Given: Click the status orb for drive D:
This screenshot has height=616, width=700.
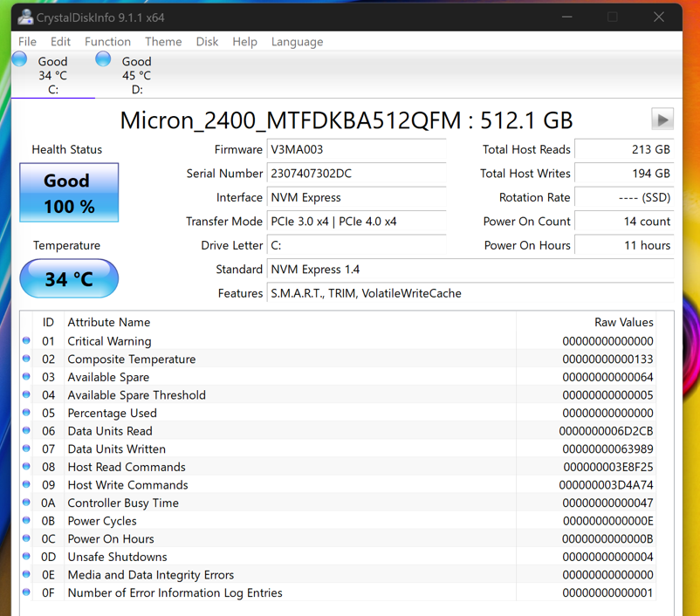Looking at the screenshot, I should tap(103, 59).
